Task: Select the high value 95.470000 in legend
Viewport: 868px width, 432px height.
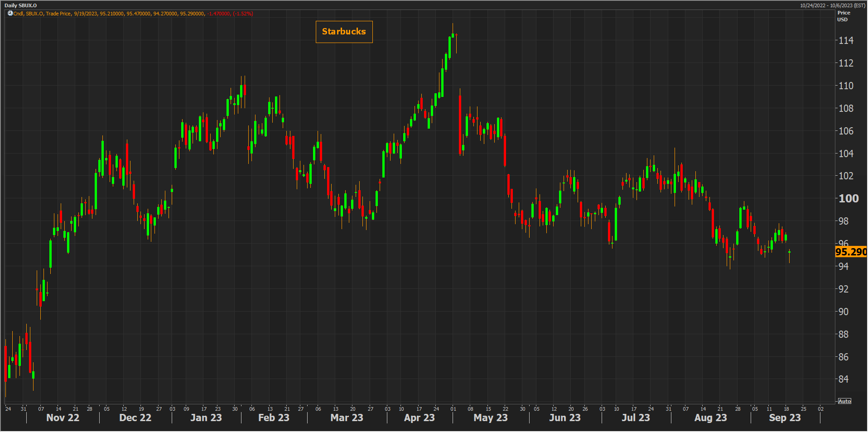Action: (139, 14)
